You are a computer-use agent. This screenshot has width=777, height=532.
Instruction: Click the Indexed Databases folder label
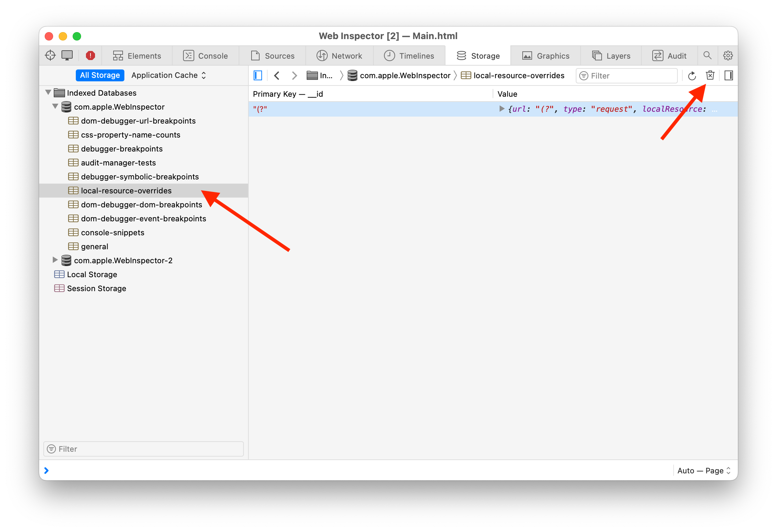[x=102, y=93]
